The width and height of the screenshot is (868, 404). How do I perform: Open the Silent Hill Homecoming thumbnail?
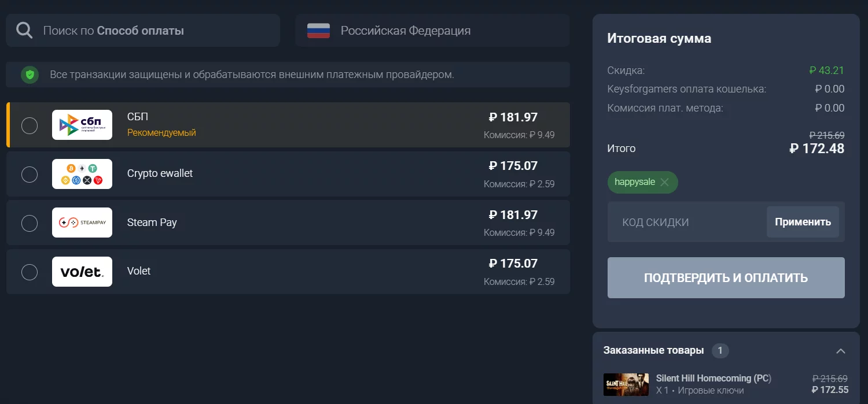pos(626,384)
